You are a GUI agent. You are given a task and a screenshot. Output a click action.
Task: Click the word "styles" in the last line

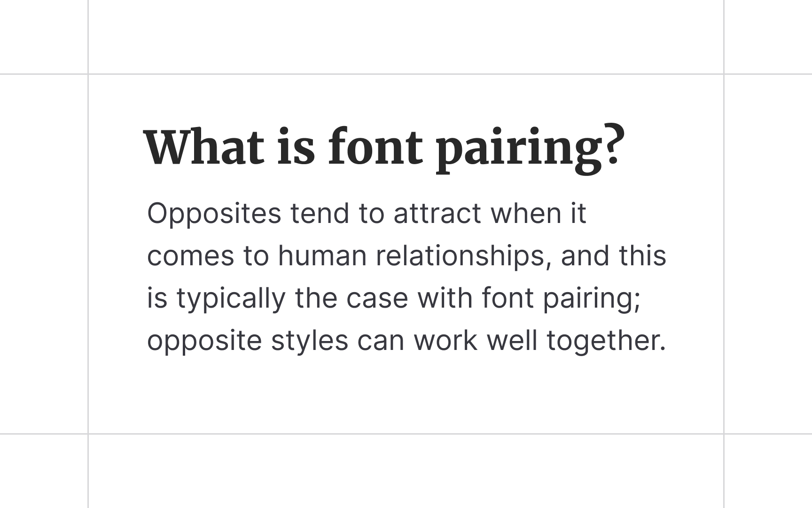309,341
